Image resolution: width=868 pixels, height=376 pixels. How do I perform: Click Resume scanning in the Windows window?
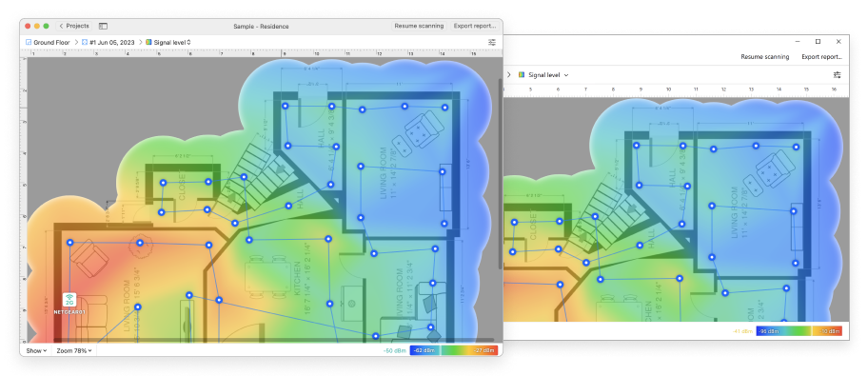(x=765, y=57)
